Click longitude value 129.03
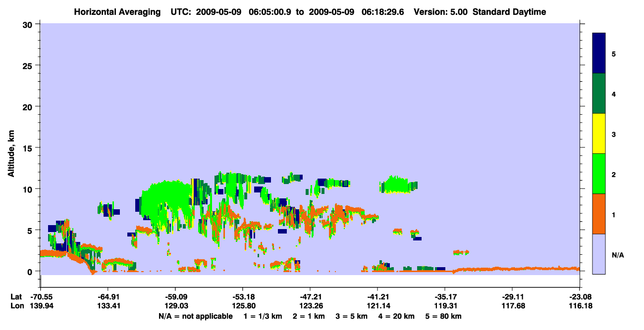Viewport: 644px width, 330px height. click(x=175, y=306)
